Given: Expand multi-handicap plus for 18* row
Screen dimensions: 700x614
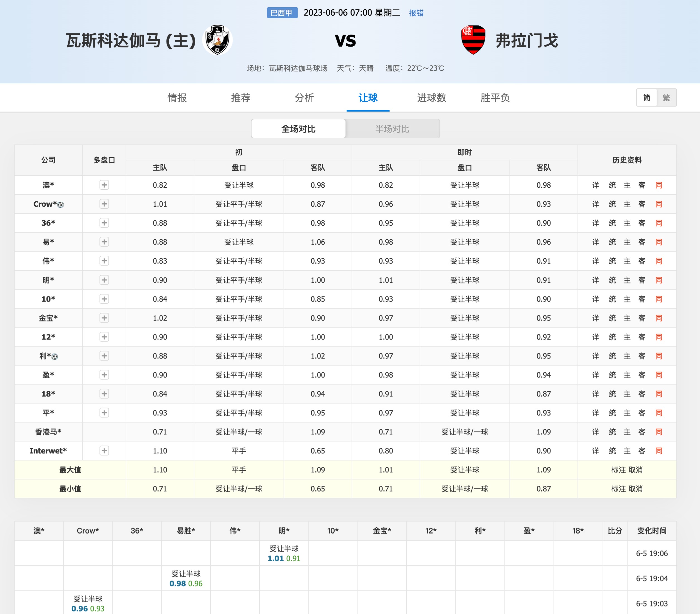Looking at the screenshot, I should [104, 394].
